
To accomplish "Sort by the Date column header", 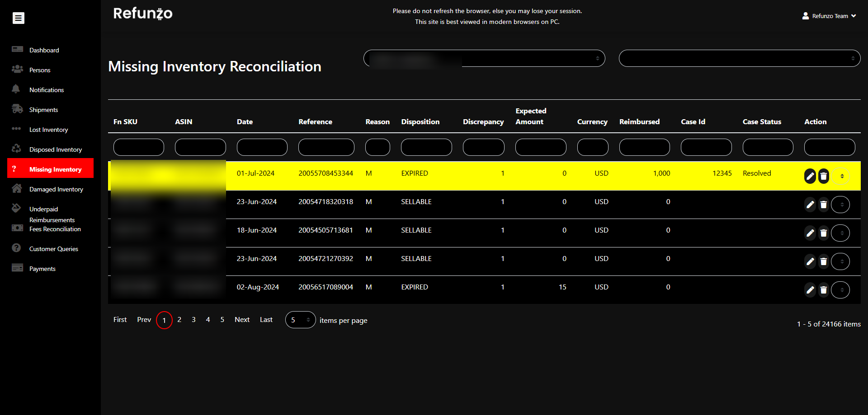I will tap(245, 122).
